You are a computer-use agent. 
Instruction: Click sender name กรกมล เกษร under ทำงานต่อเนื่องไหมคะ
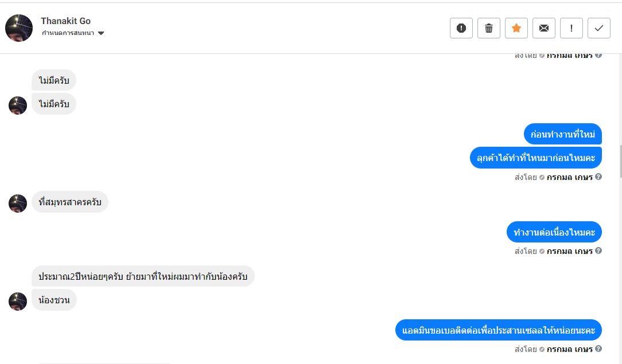569,251
